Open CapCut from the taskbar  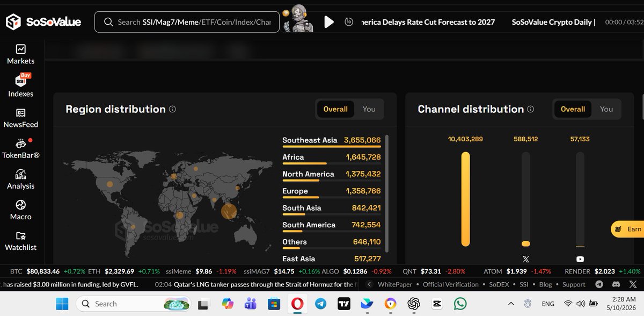[437, 304]
